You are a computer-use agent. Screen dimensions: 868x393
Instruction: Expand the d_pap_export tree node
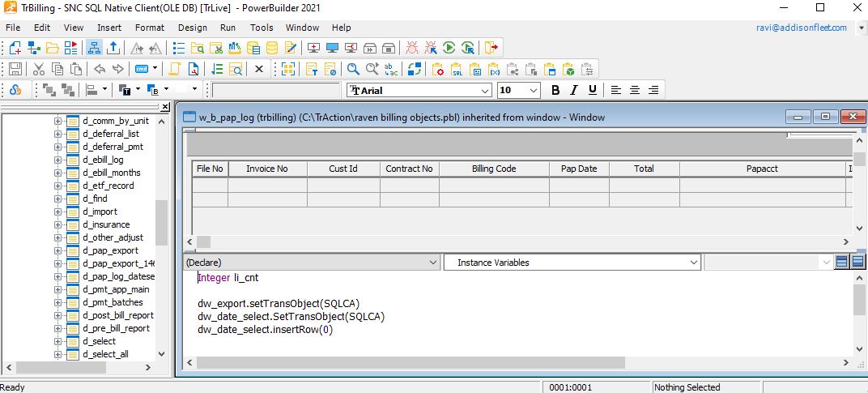58,250
